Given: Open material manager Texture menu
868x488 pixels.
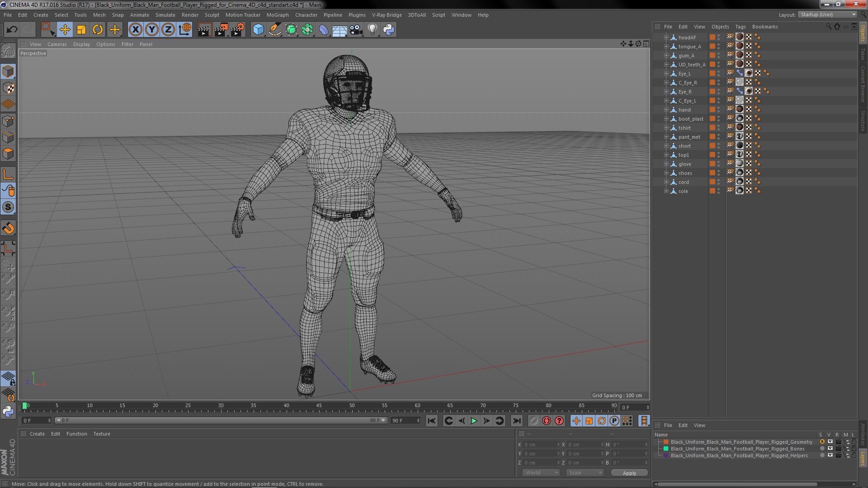Looking at the screenshot, I should (x=102, y=434).
